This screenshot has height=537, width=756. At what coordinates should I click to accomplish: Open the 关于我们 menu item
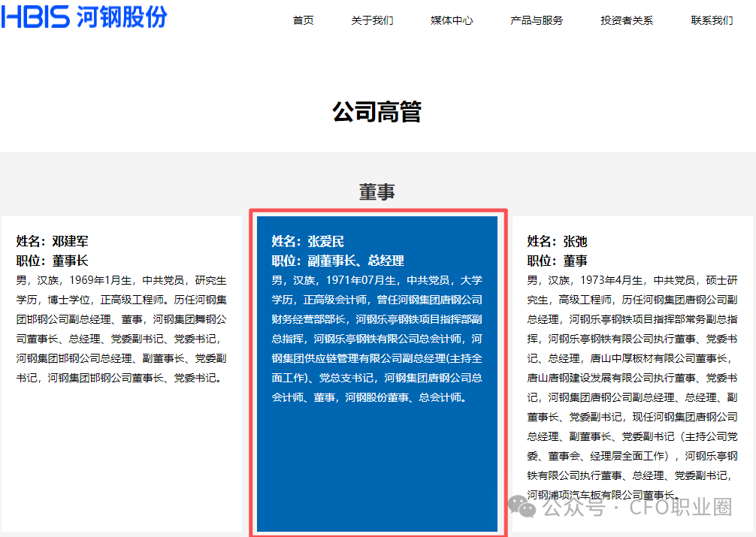(x=372, y=20)
